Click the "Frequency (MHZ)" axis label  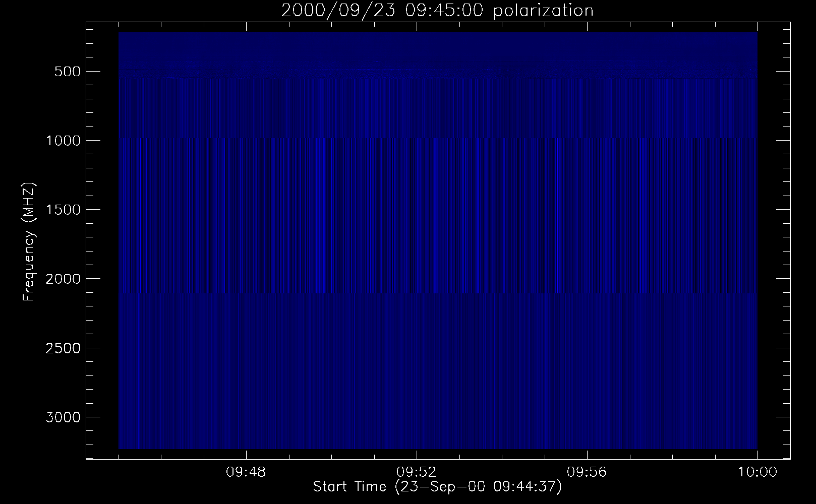(x=29, y=242)
